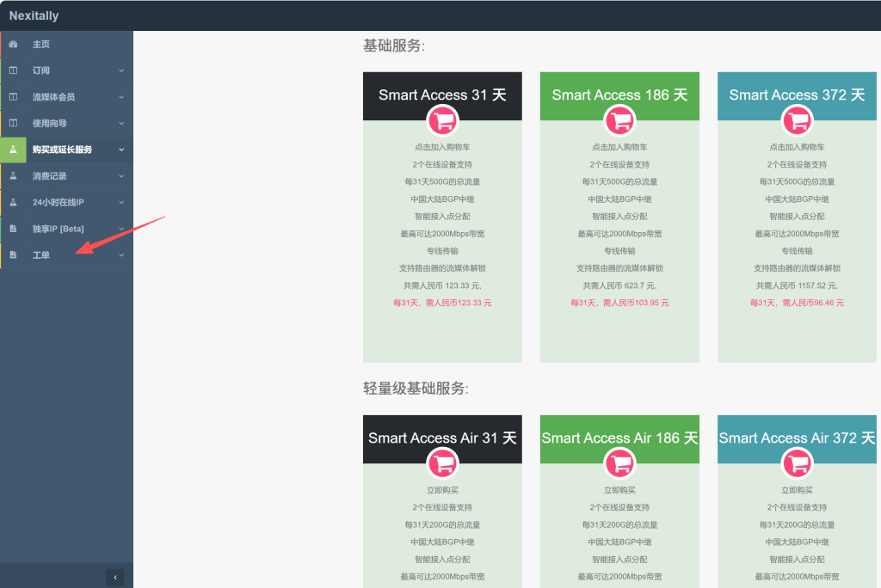
Task: Open the 流媒体会员 menu item
Action: (x=67, y=96)
